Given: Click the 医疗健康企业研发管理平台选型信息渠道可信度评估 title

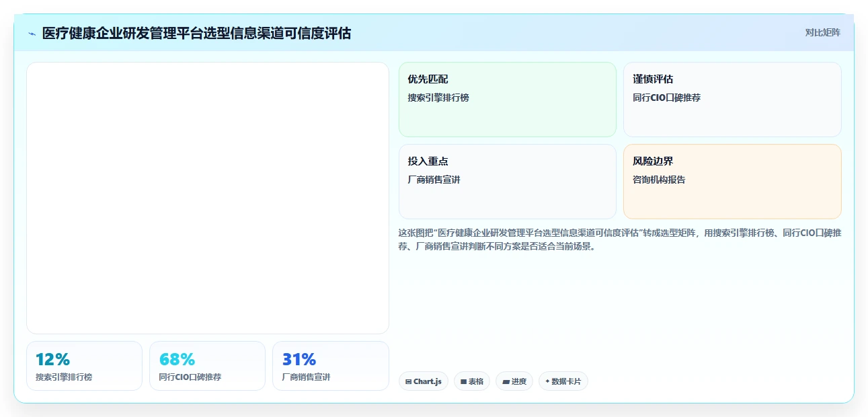Looking at the screenshot, I should [x=196, y=33].
